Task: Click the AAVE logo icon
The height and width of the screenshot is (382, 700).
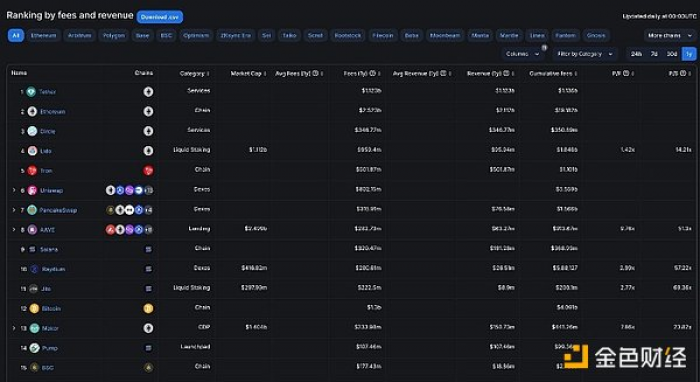Action: 32,230
